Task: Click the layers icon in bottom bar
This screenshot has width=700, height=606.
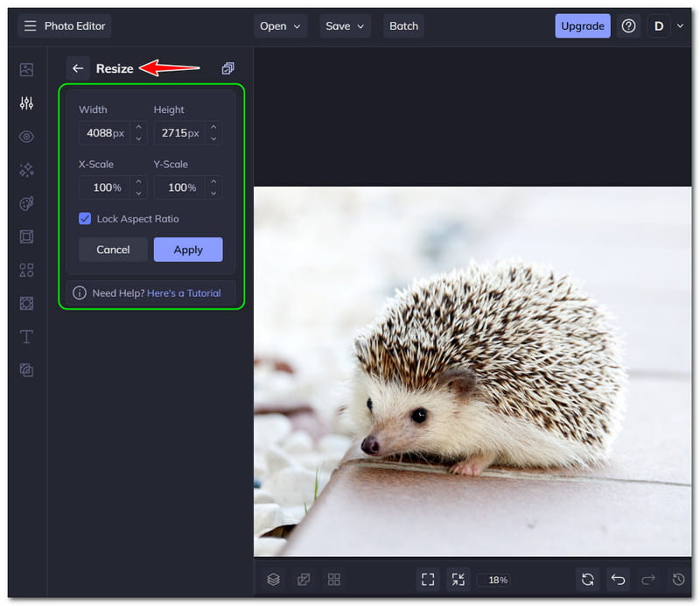Action: (274, 579)
